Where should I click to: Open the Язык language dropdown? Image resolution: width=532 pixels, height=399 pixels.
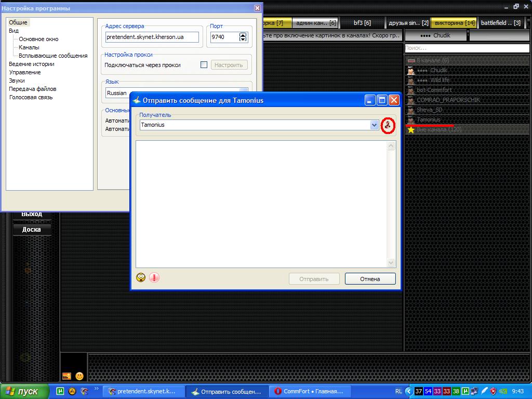click(243, 93)
